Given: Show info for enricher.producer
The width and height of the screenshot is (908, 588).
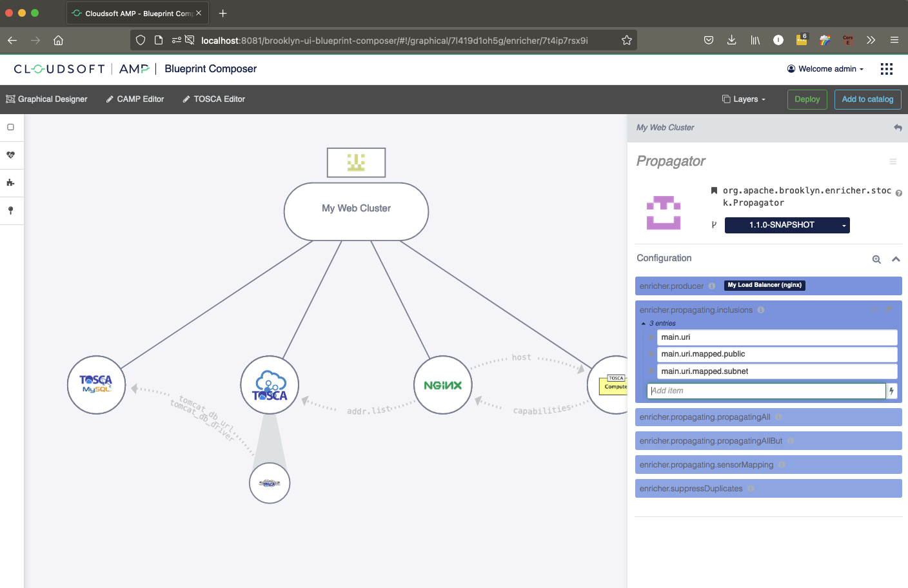Looking at the screenshot, I should [x=712, y=286].
